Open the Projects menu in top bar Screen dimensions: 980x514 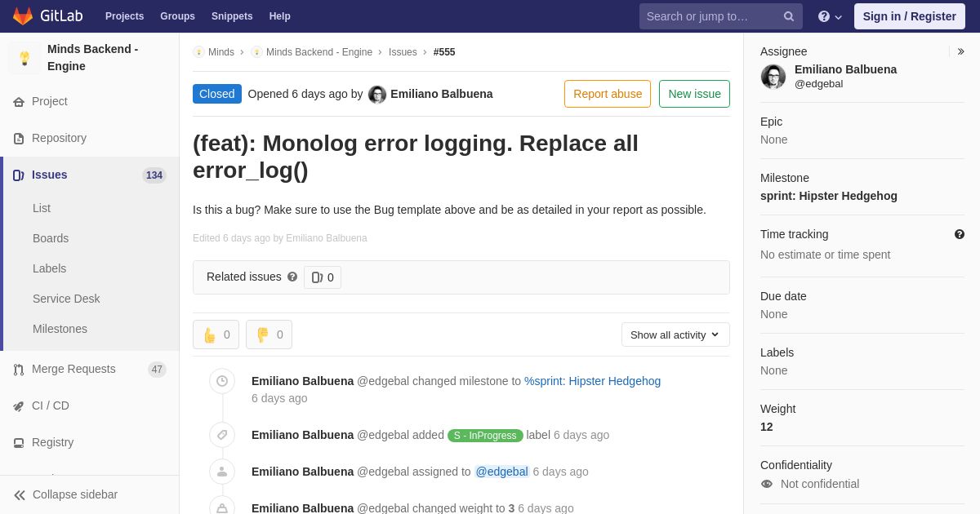coord(124,16)
